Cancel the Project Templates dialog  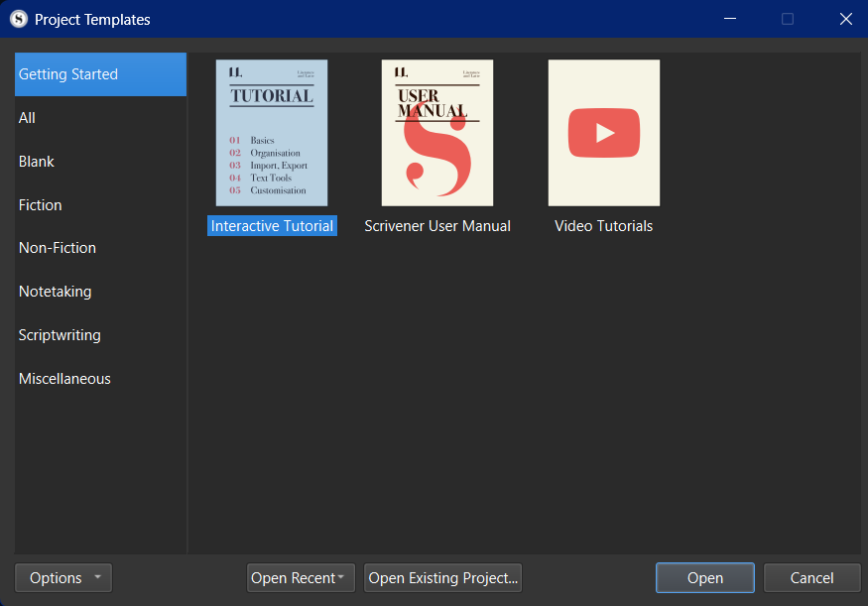[x=811, y=578]
